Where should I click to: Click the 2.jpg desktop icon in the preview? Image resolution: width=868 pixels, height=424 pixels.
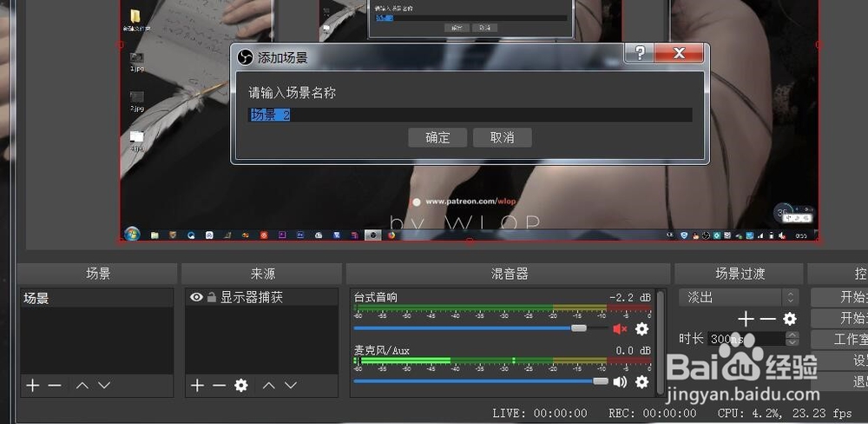tap(137, 102)
